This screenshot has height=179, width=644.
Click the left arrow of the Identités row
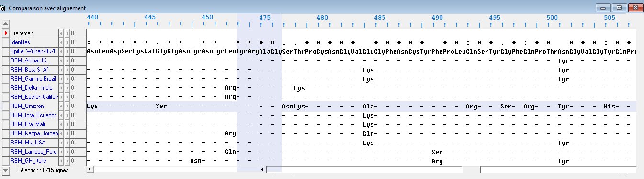[61, 42]
